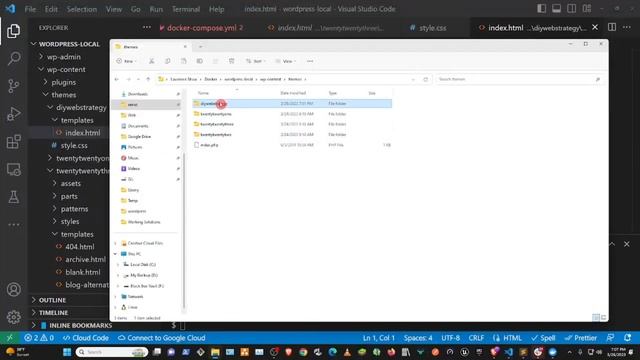Toggle Secondary Side Bar layout button

click(x=571, y=9)
